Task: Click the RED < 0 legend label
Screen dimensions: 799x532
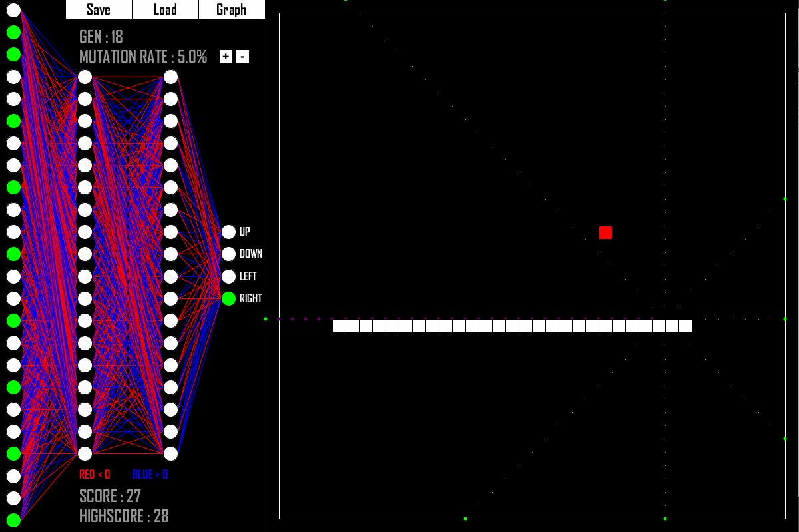Action: pos(93,475)
